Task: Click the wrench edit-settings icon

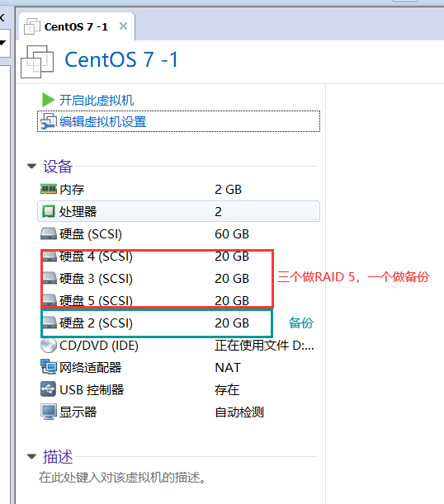Action: (49, 121)
